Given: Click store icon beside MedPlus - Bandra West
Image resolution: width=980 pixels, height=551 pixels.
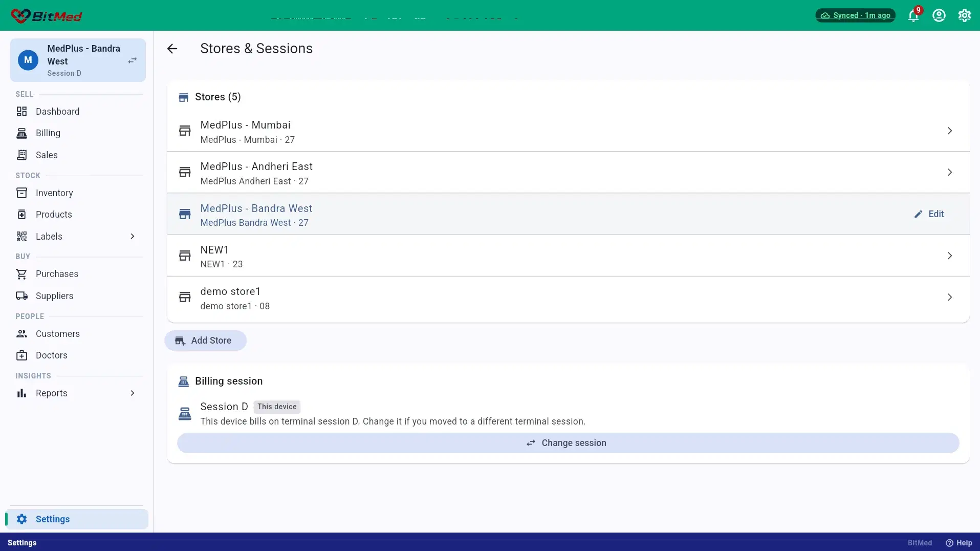Looking at the screenshot, I should tap(185, 214).
